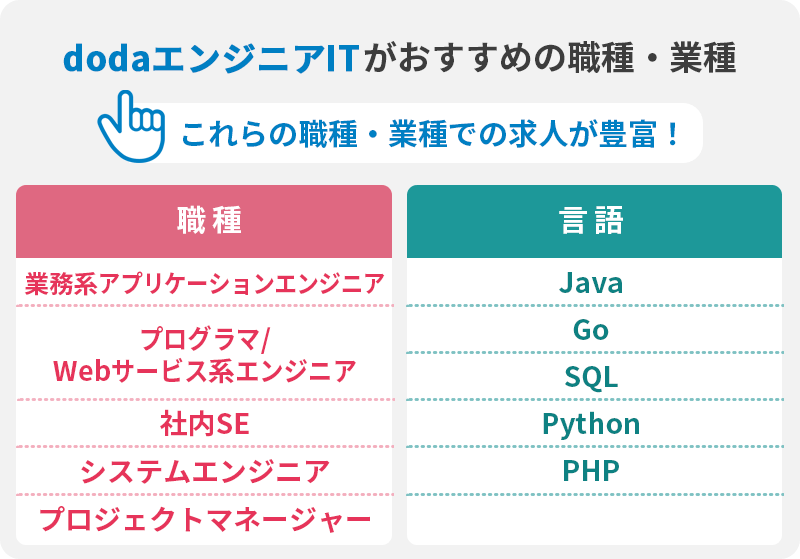Pick the Go language entry
This screenshot has height=559, width=800.
pos(594,329)
